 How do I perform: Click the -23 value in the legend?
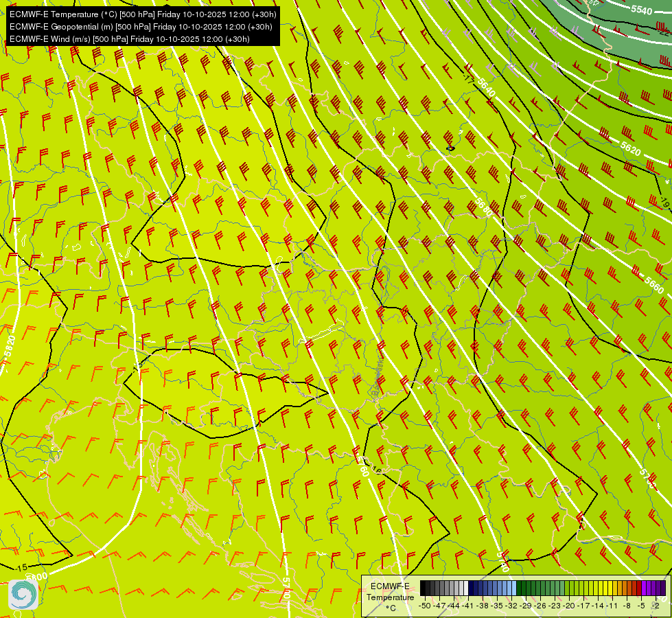click(x=555, y=606)
